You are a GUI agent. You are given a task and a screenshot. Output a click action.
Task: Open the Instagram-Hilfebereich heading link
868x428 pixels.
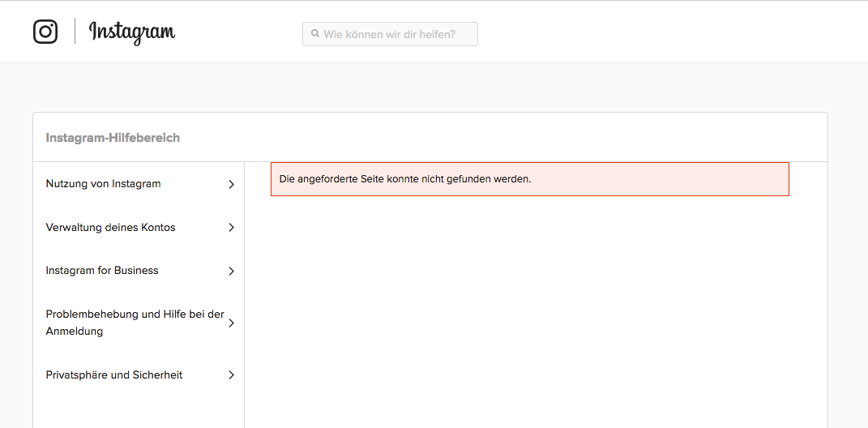tap(113, 138)
